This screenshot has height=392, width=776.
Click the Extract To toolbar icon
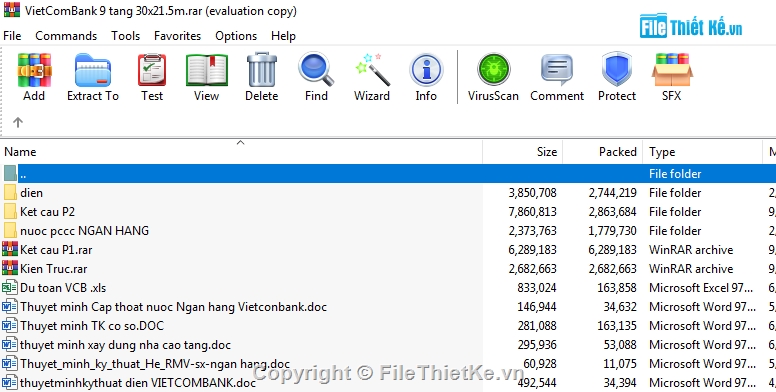(93, 70)
